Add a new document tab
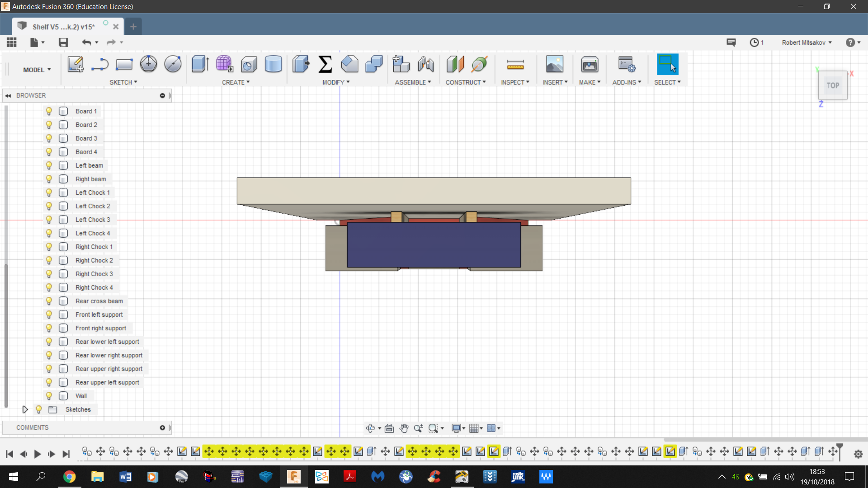 pos(133,27)
